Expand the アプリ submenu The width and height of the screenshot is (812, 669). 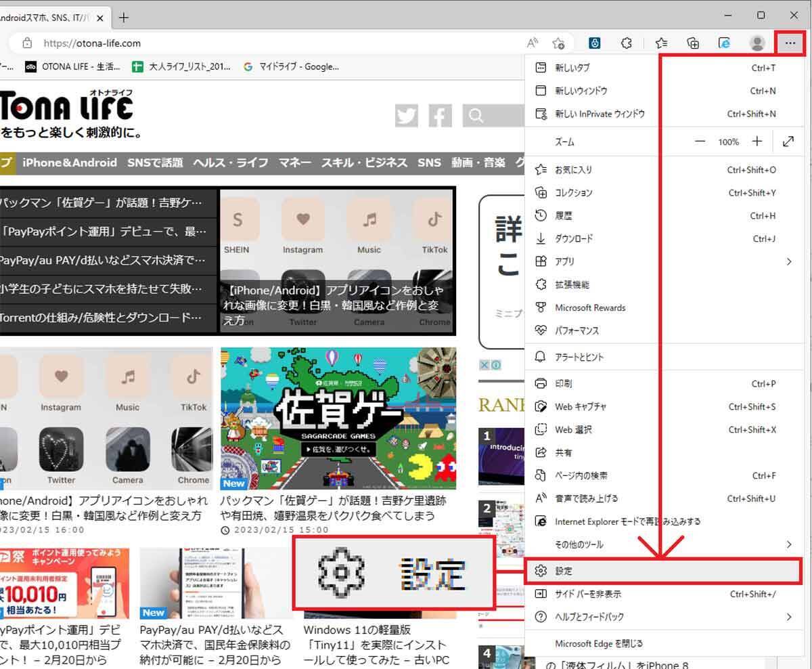click(x=788, y=261)
